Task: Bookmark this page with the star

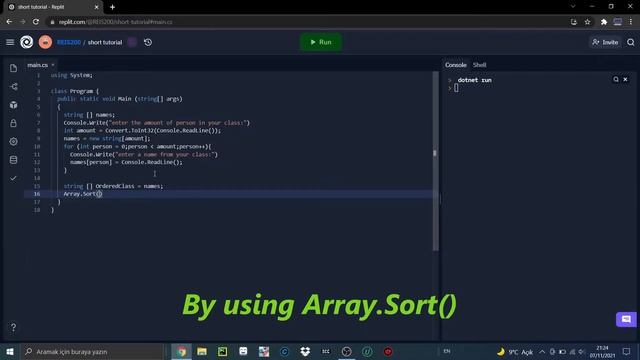Action: (587, 22)
